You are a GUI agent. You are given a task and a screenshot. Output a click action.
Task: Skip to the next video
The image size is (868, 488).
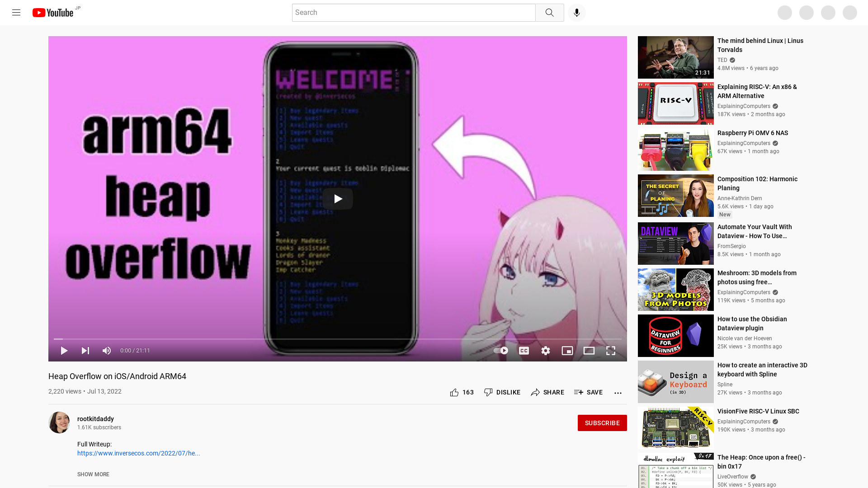coord(85,351)
